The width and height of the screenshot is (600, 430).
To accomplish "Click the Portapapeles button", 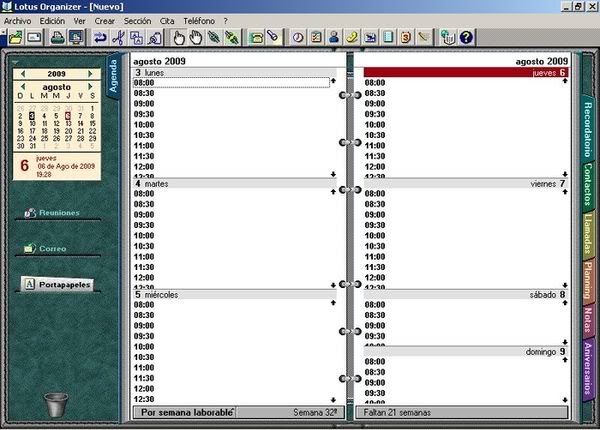I will coord(57,284).
